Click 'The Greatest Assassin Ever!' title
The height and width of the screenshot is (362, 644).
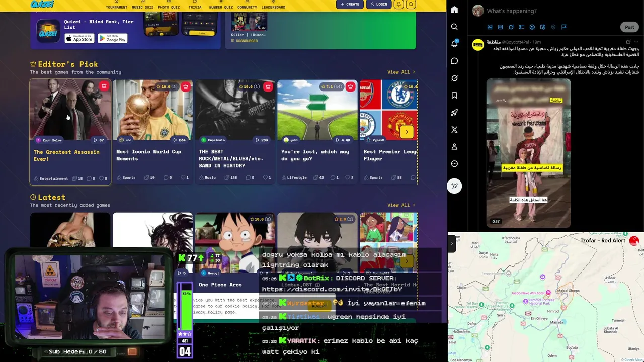pos(66,155)
